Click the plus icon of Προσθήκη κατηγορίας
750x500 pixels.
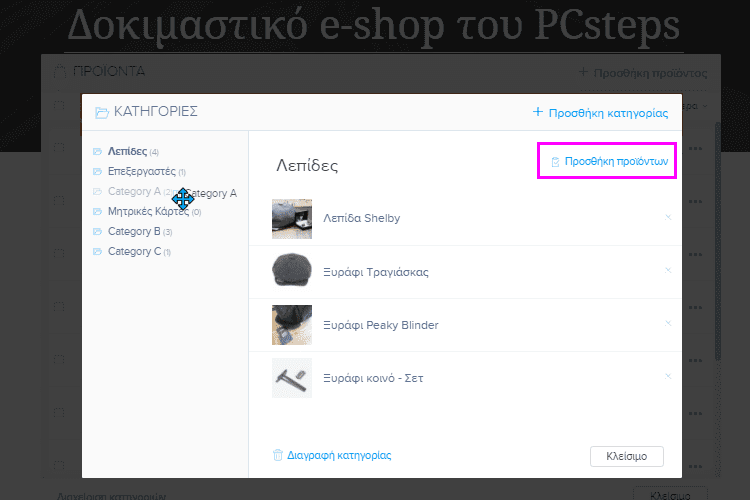tap(538, 112)
